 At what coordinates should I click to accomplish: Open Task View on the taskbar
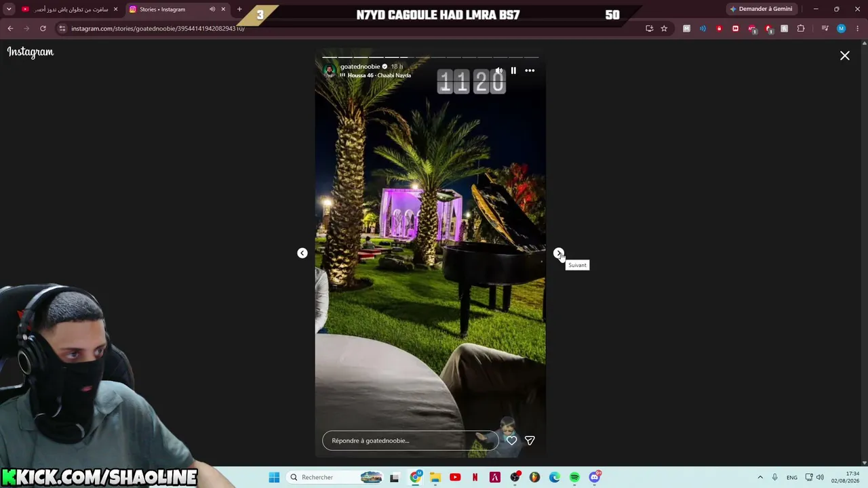(395, 477)
